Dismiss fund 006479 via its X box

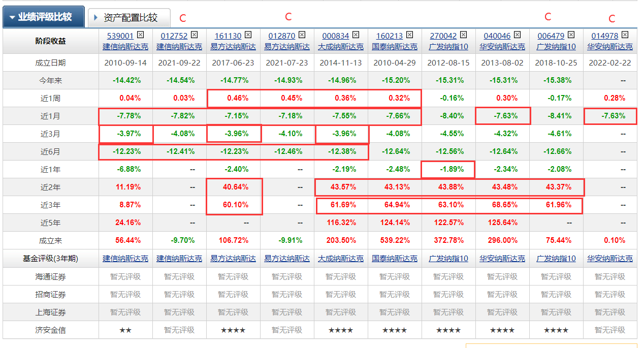571,35
